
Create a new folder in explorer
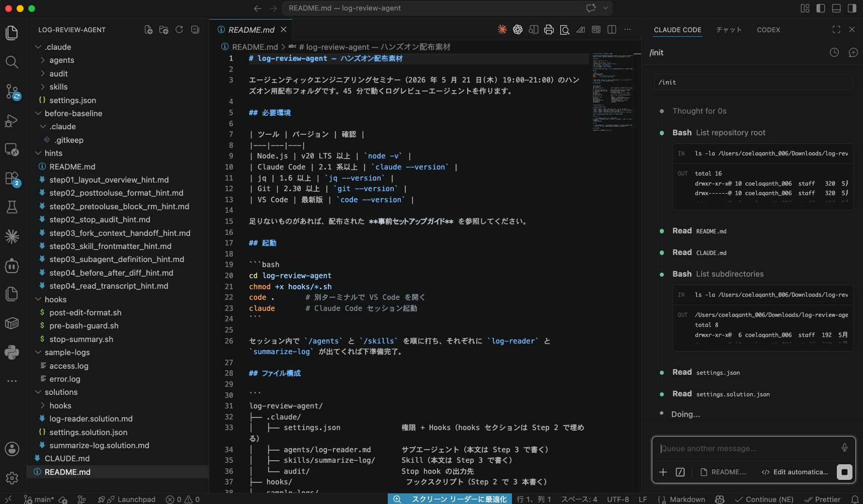point(163,30)
